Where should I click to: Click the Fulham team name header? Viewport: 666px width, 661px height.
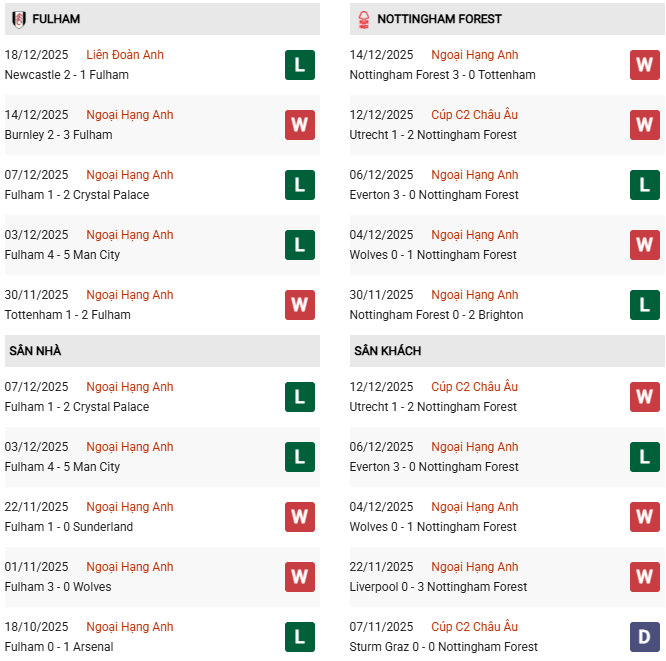[x=56, y=19]
